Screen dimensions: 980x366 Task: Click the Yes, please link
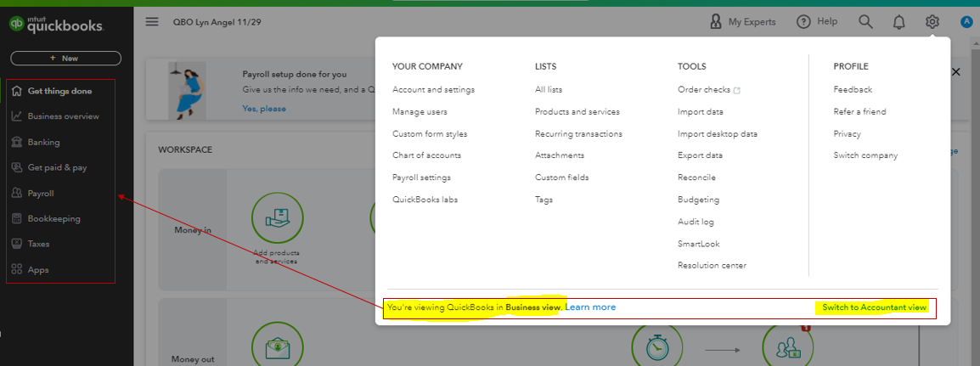[264, 108]
